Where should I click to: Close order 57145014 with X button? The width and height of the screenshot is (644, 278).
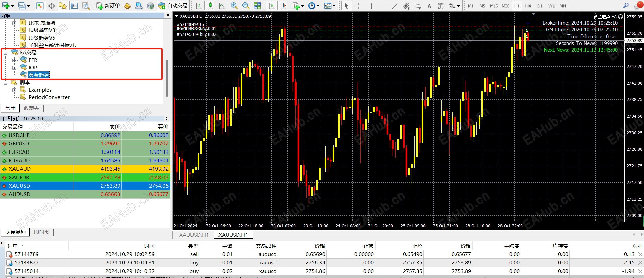pos(640,271)
